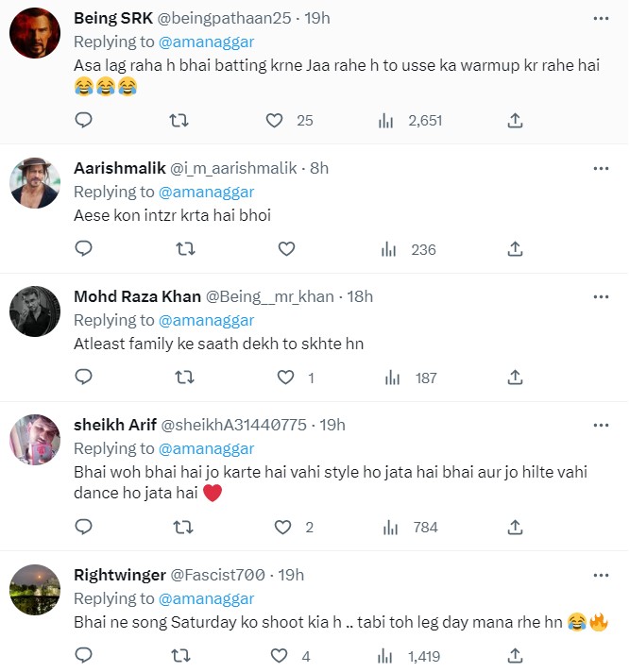Open more options for Being SRK's tweet
This screenshot has height=672, width=630.
pyautogui.click(x=601, y=19)
